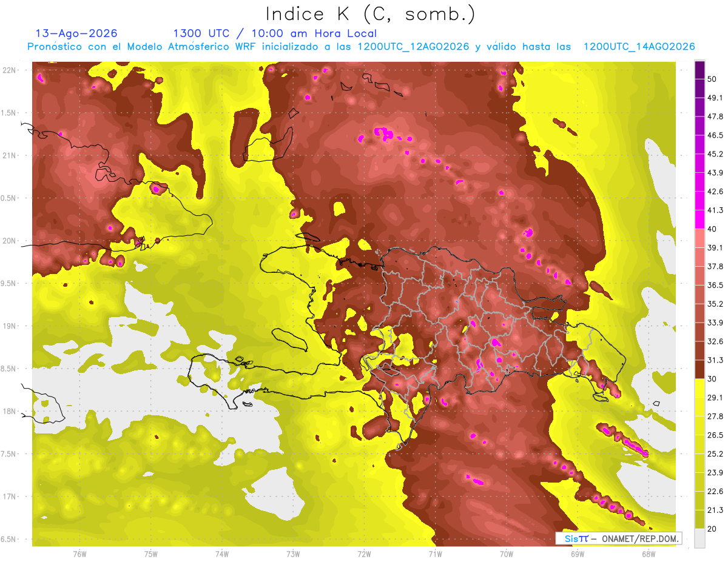This screenshot has width=728, height=562.
Task: Click the legend value '29.1'
Action: click(715, 398)
